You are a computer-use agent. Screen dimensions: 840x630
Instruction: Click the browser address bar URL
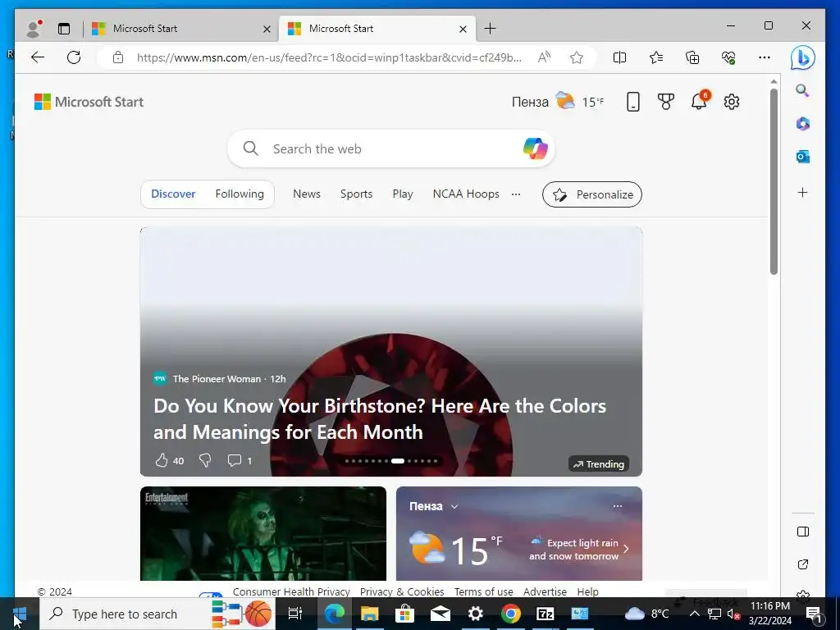(329, 57)
